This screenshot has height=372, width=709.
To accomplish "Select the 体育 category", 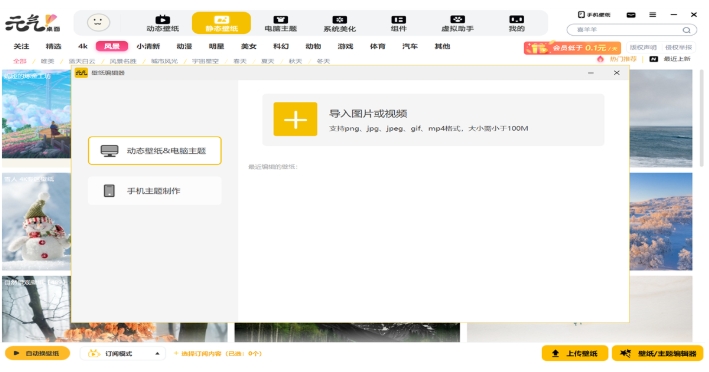I will click(378, 46).
